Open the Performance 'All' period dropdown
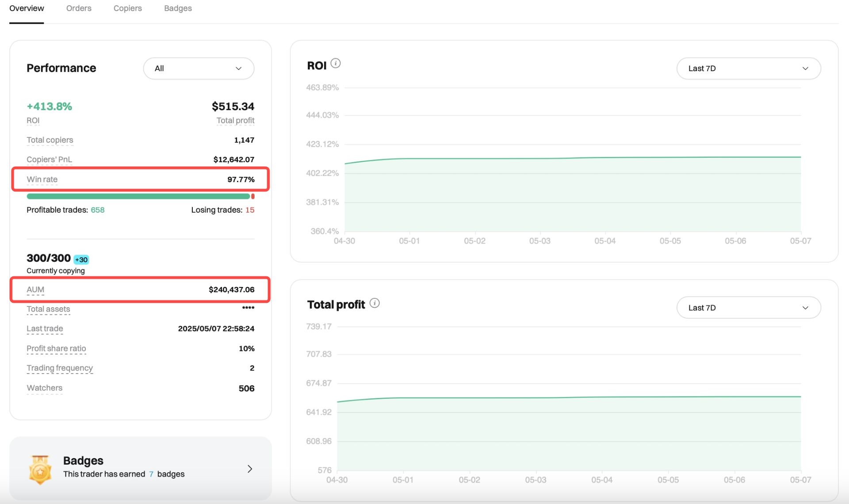 point(199,69)
